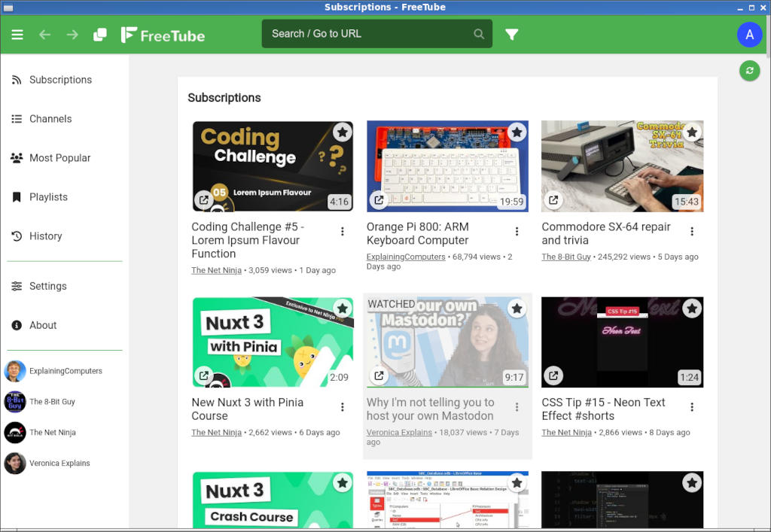Open options menu for Commodore SX-64 repair

coord(692,231)
